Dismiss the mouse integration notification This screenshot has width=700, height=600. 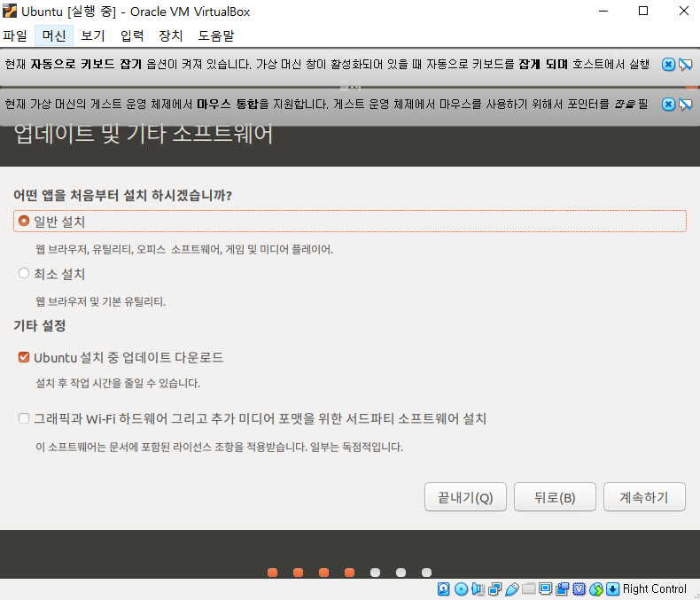point(668,105)
